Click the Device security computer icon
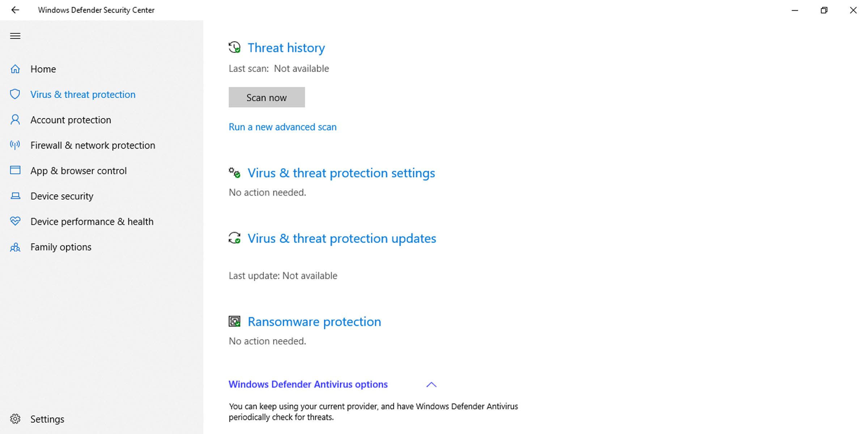This screenshot has width=868, height=434. pyautogui.click(x=15, y=196)
